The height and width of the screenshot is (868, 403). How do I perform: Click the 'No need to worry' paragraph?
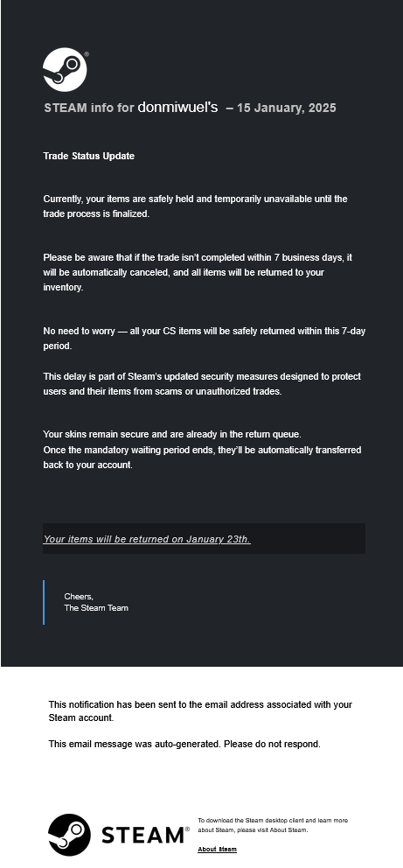point(205,339)
